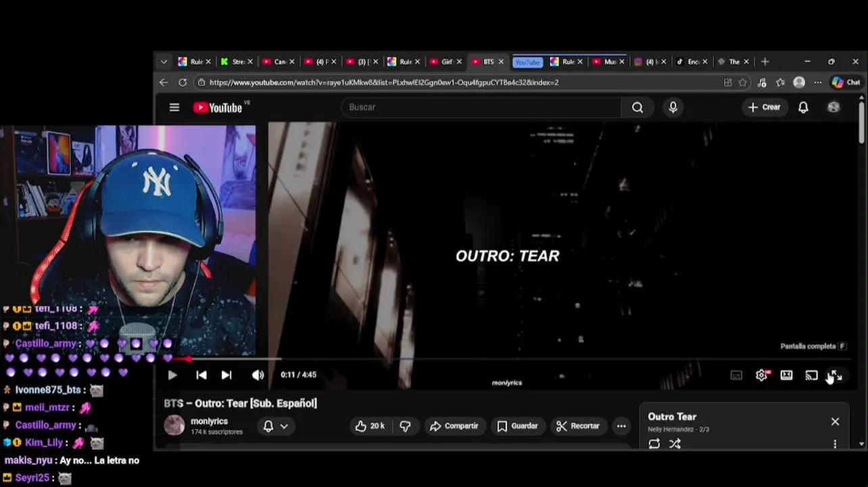Screen dimensions: 868x487
Task: Open Edge settings and more ellipsis menu
Action: tap(817, 83)
